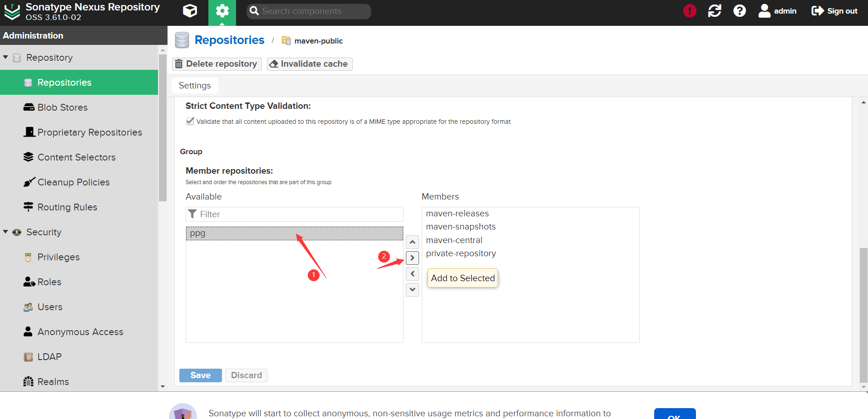Click the Available Filter field
This screenshot has width=868, height=419.
point(295,214)
